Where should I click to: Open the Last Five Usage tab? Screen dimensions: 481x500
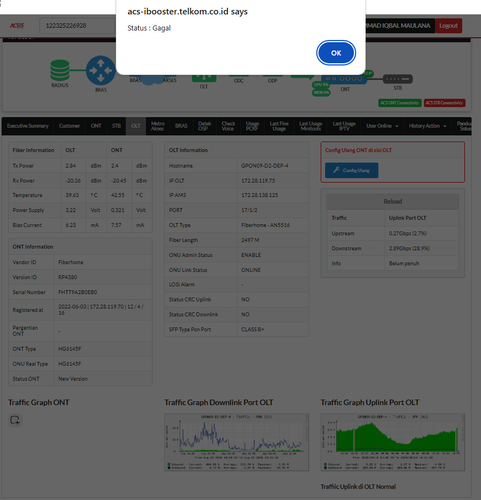[279, 126]
